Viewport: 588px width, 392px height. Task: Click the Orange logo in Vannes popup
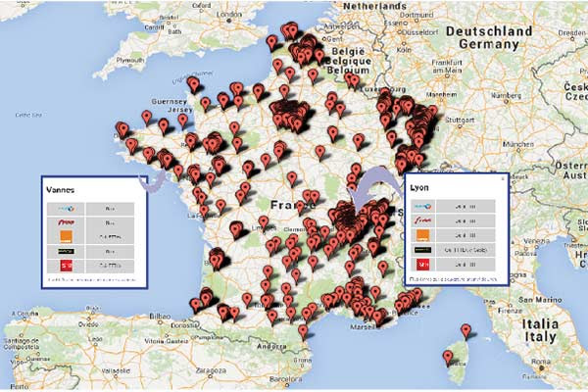[x=67, y=237]
